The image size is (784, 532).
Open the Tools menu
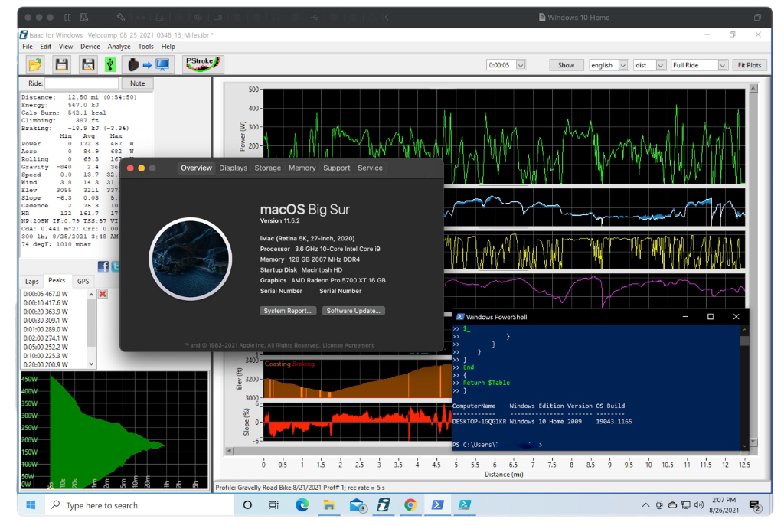coord(146,47)
